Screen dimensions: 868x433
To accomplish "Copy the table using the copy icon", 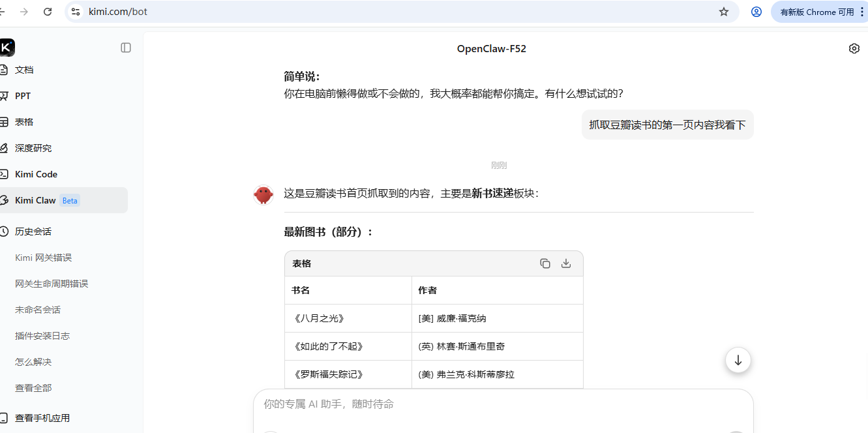I will coord(545,263).
